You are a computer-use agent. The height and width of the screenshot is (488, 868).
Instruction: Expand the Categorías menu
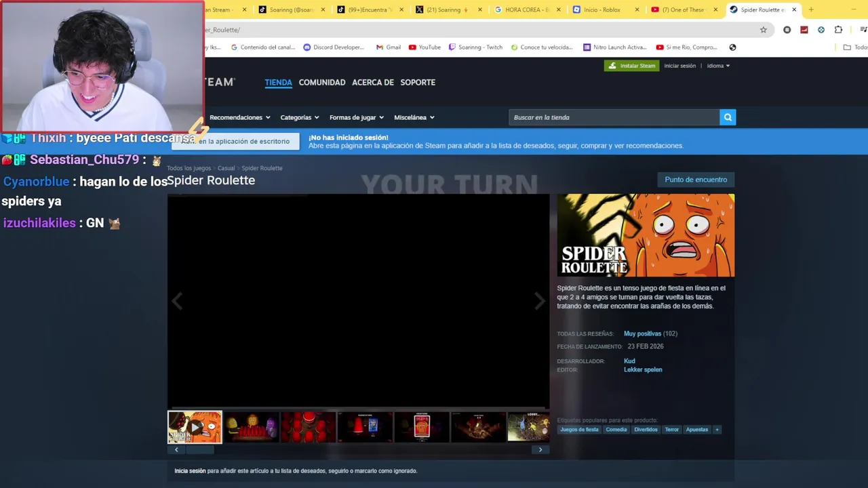tap(300, 117)
